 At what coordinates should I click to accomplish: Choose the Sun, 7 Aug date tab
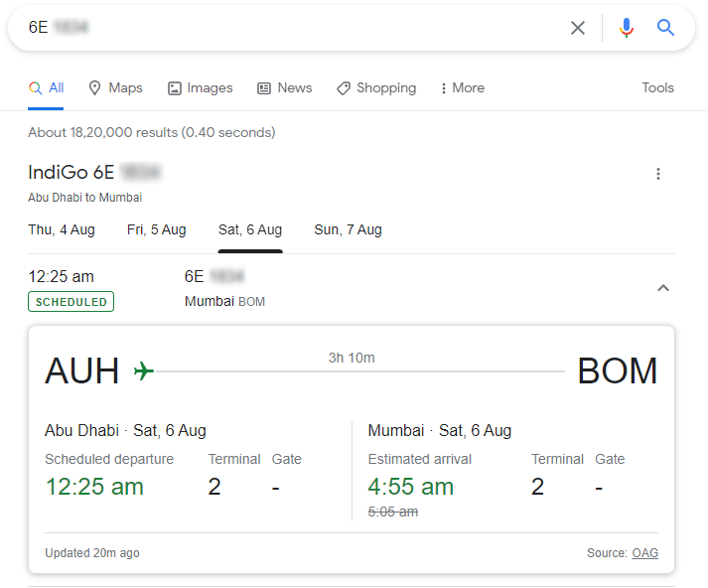[348, 230]
